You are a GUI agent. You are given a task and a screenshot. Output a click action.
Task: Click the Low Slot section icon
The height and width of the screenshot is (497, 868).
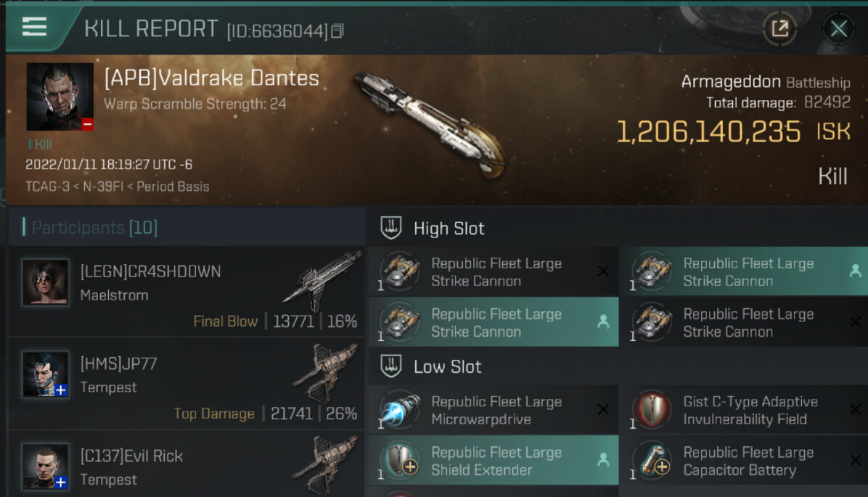coord(391,366)
